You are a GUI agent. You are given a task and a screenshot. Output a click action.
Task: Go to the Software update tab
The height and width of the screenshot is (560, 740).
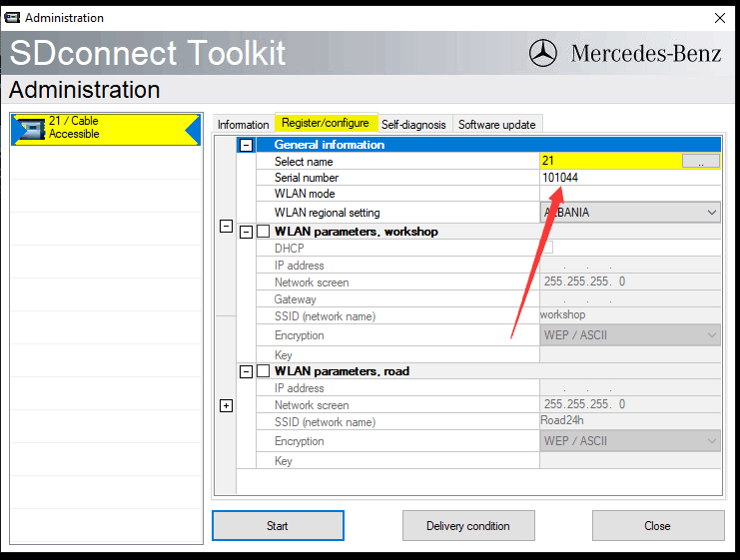pos(496,125)
